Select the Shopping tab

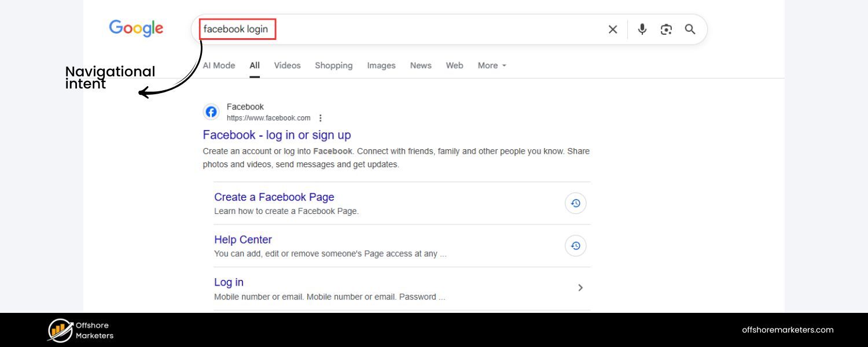click(x=333, y=65)
